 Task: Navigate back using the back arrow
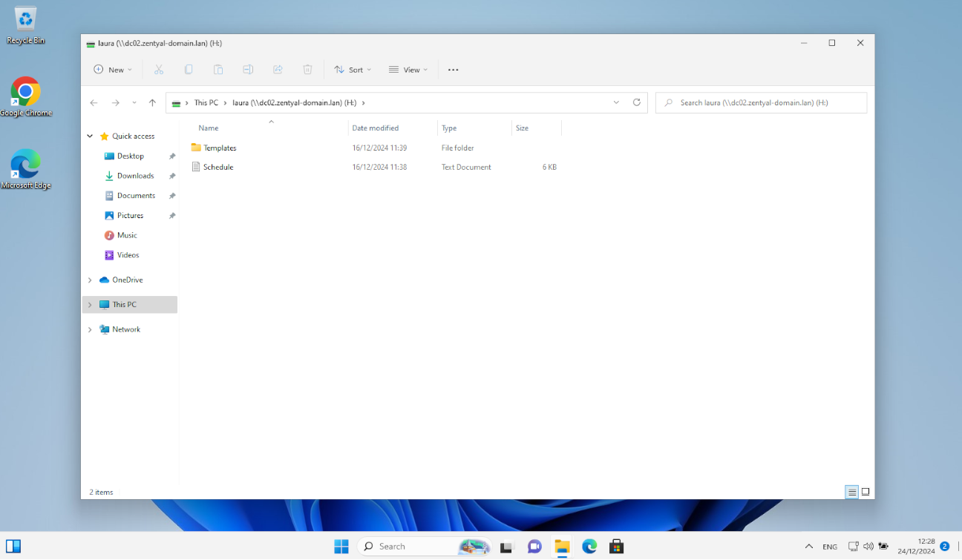coord(94,102)
